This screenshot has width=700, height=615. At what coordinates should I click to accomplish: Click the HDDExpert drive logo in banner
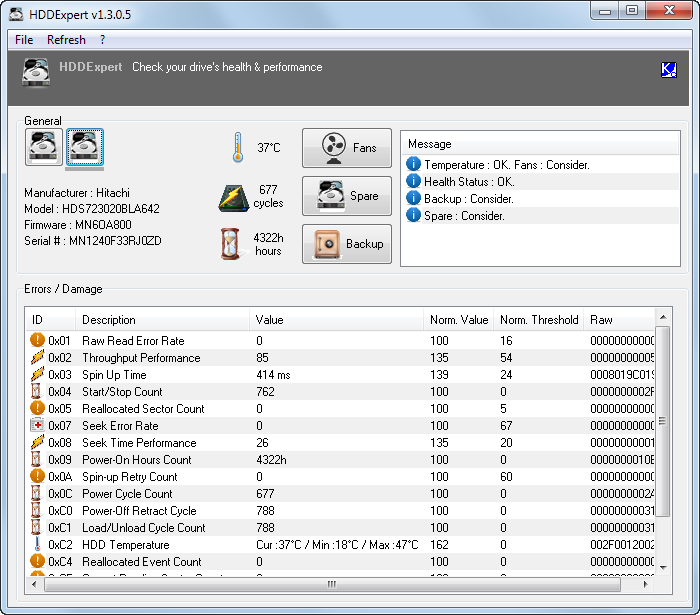36,71
